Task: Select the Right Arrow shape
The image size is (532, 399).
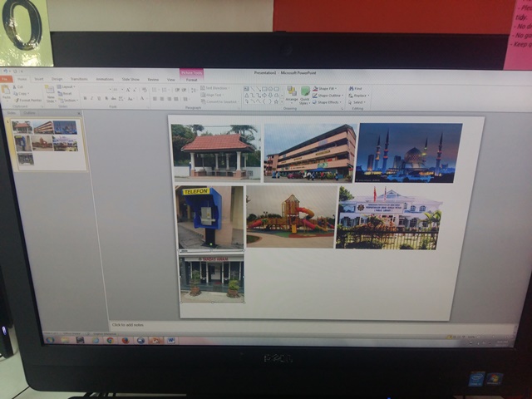Action: [264, 95]
